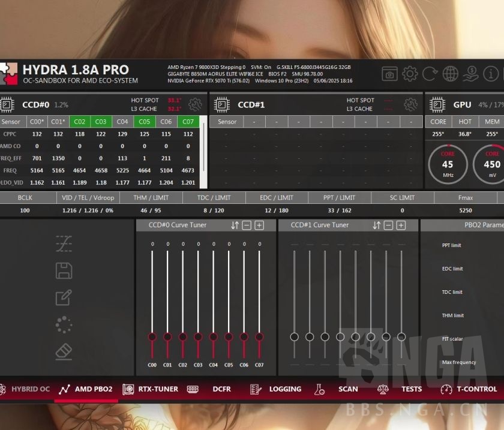Toggle the C04 core header cell
This screenshot has height=430, width=504.
tap(122, 122)
